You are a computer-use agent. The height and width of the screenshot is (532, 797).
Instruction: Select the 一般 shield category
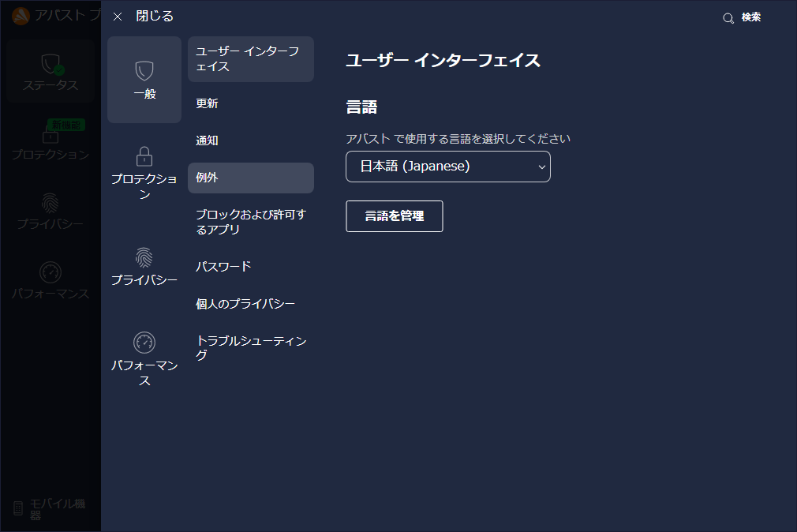pos(144,80)
